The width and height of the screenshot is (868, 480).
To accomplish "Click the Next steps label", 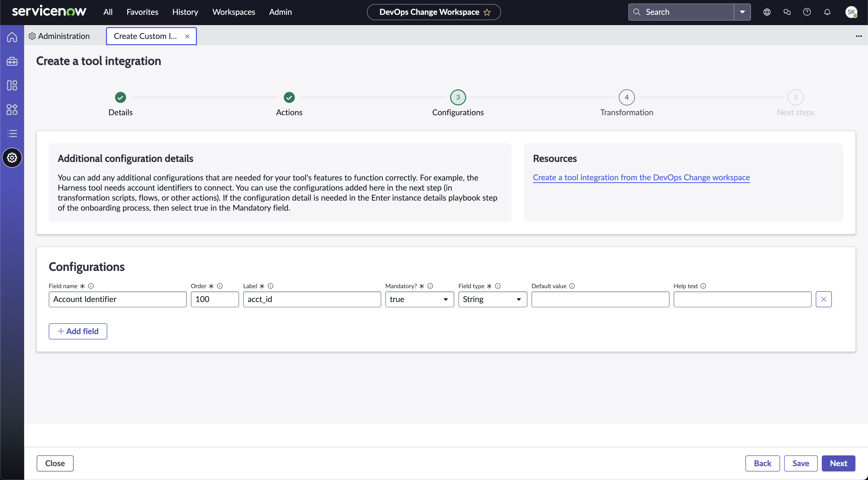I will (795, 112).
